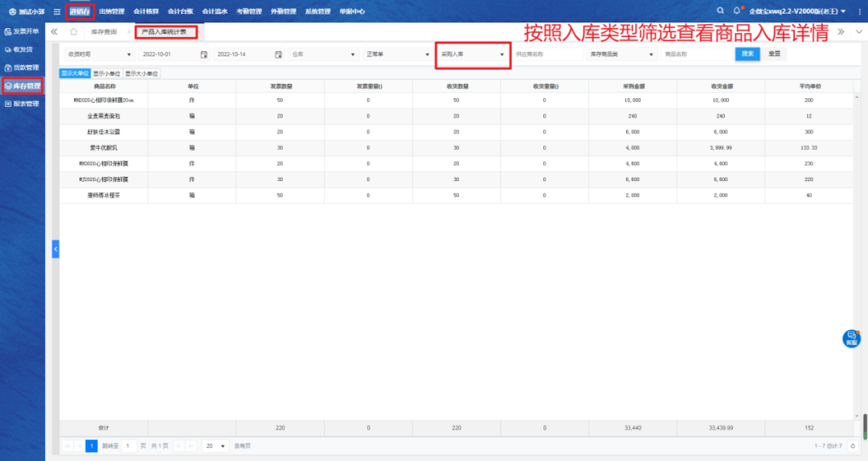Select 显示大单位 unit display option
This screenshot has width=868, height=461.
point(75,73)
